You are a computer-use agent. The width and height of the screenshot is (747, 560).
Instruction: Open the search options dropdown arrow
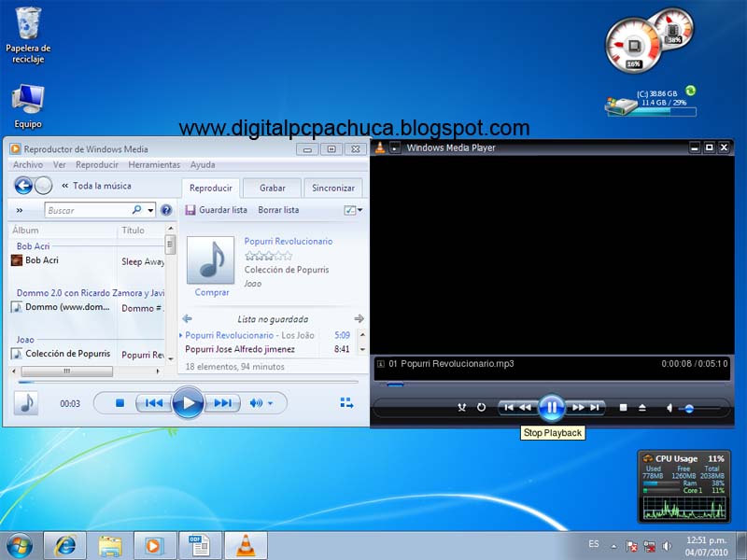(150, 210)
